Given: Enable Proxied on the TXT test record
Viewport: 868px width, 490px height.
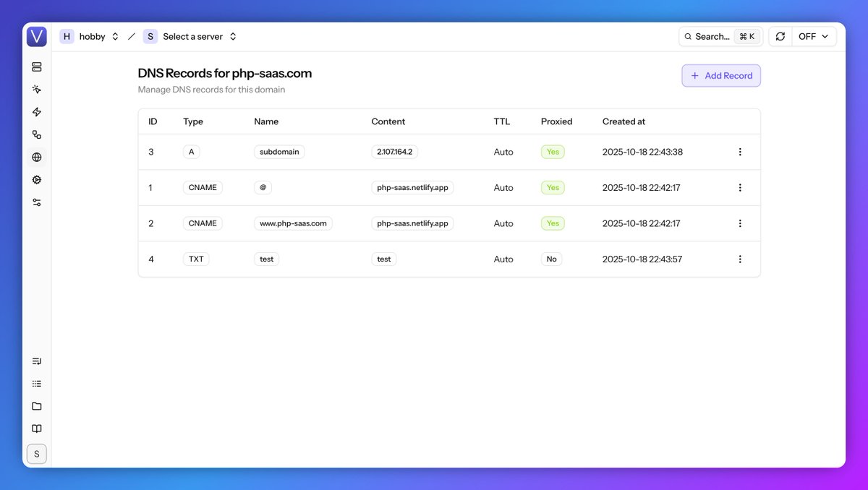Looking at the screenshot, I should [551, 259].
